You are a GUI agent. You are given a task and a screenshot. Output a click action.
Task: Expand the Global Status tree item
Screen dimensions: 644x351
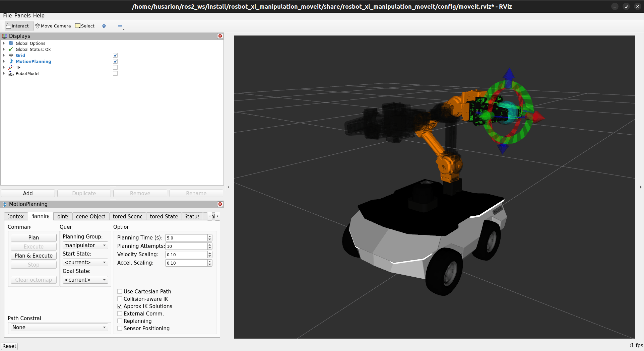pos(4,49)
